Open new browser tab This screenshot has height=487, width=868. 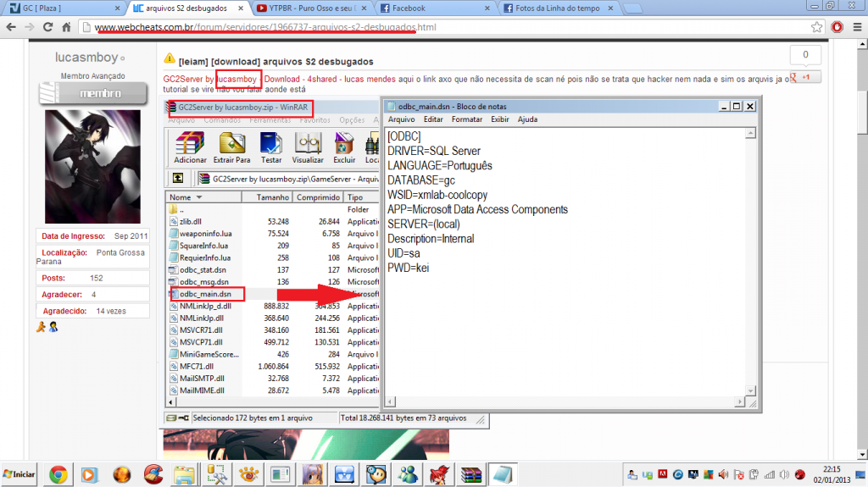(632, 8)
